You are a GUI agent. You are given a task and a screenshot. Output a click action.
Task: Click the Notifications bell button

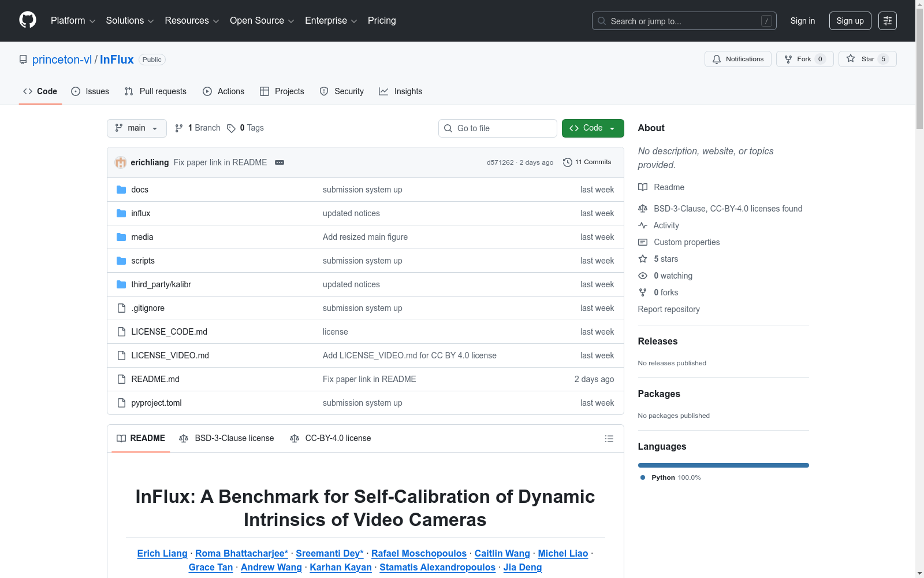pos(737,59)
